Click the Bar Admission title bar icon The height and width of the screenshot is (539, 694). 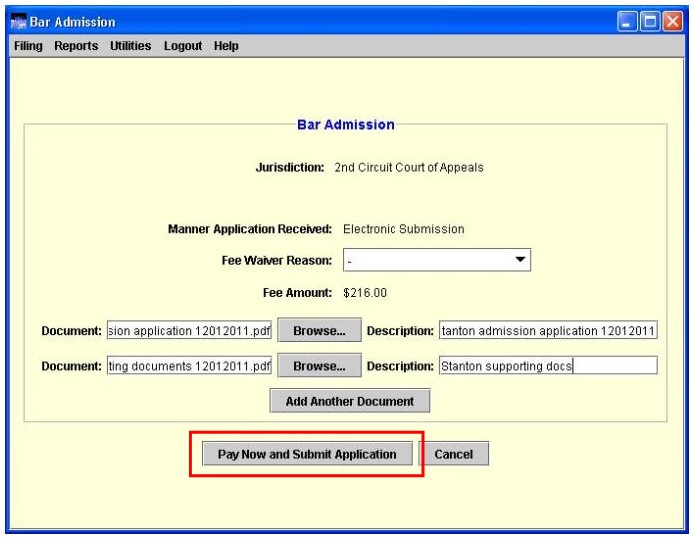[18, 22]
